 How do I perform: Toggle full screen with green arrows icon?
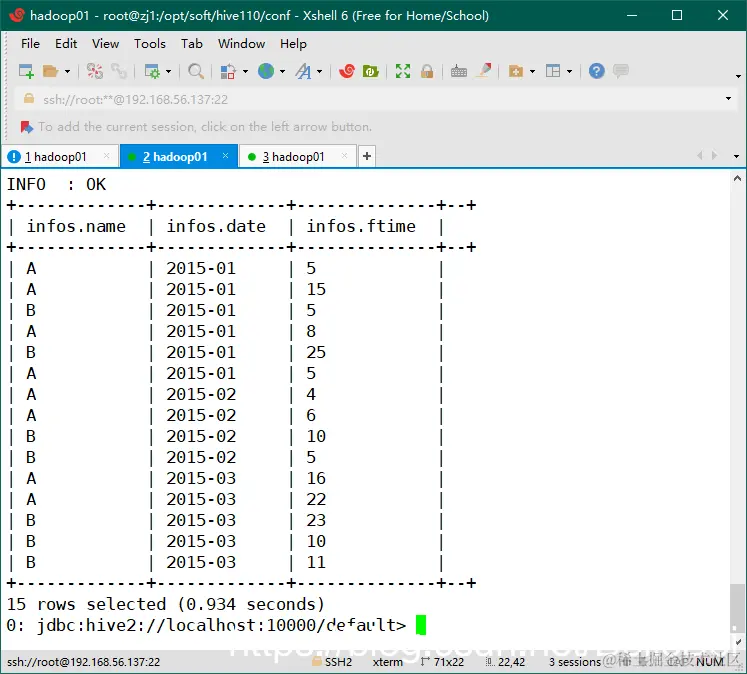click(x=403, y=71)
